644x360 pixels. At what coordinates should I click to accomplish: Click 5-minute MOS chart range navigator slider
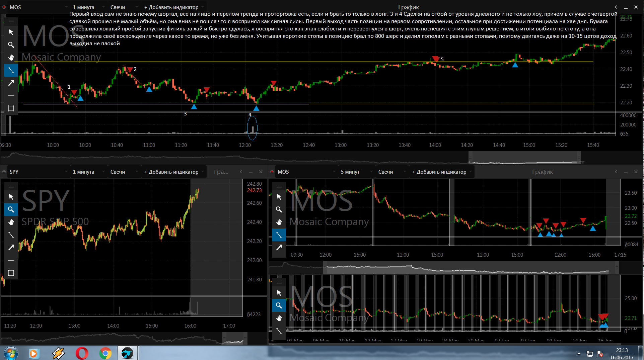pos(471,268)
